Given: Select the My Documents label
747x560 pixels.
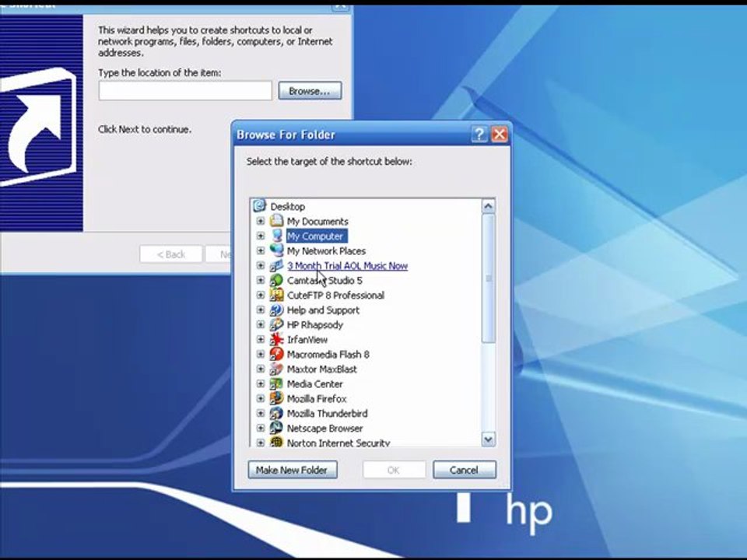Looking at the screenshot, I should (x=317, y=221).
